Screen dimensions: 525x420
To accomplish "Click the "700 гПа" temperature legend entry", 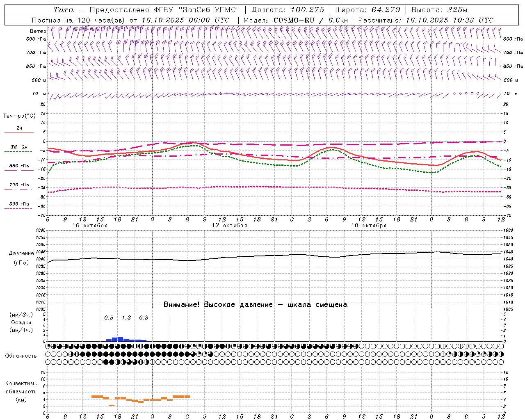I will pyautogui.click(x=19, y=185).
